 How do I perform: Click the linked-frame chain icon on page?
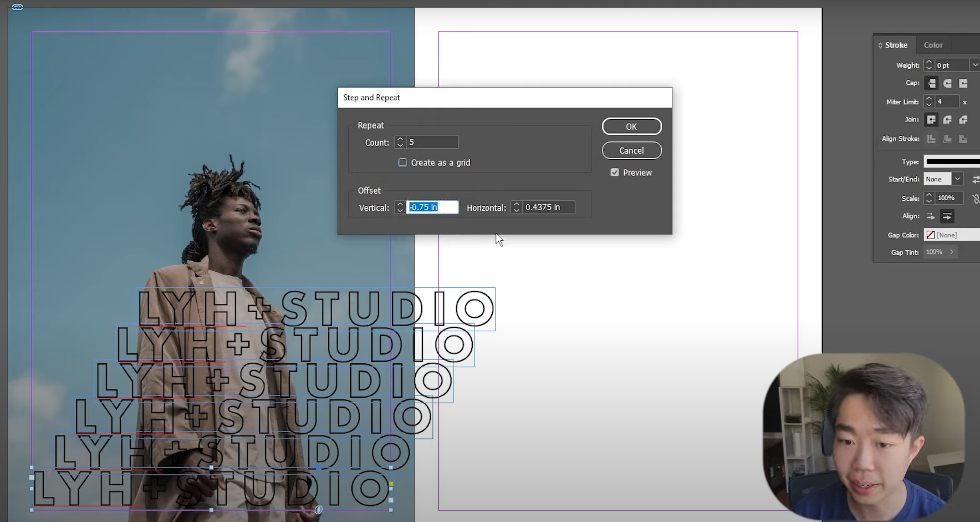pos(17,7)
